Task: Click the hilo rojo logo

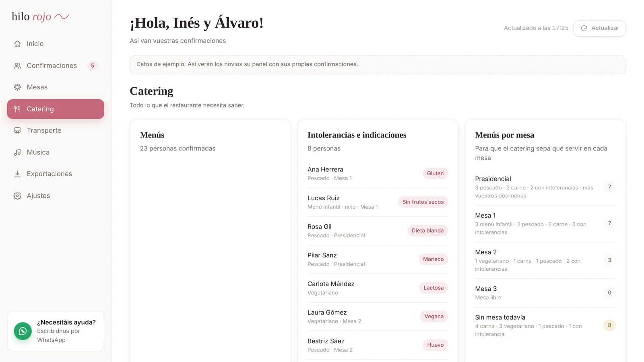Action: point(40,16)
